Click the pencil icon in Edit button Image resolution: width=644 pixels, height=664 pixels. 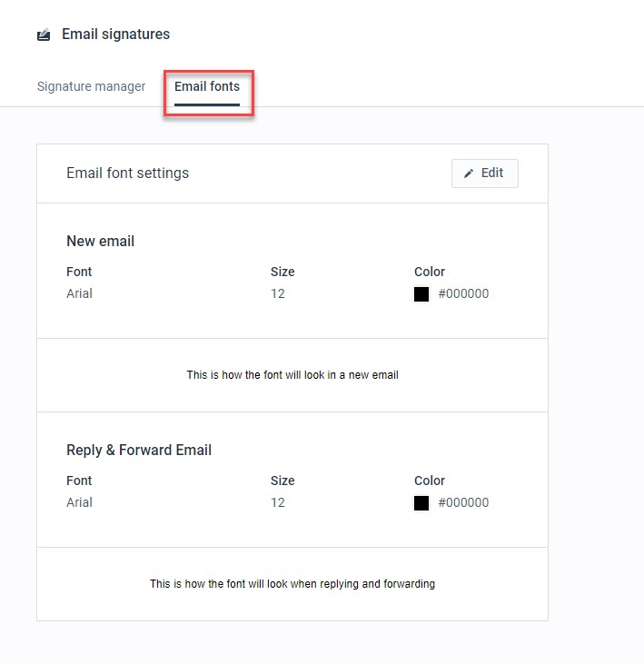coord(469,173)
